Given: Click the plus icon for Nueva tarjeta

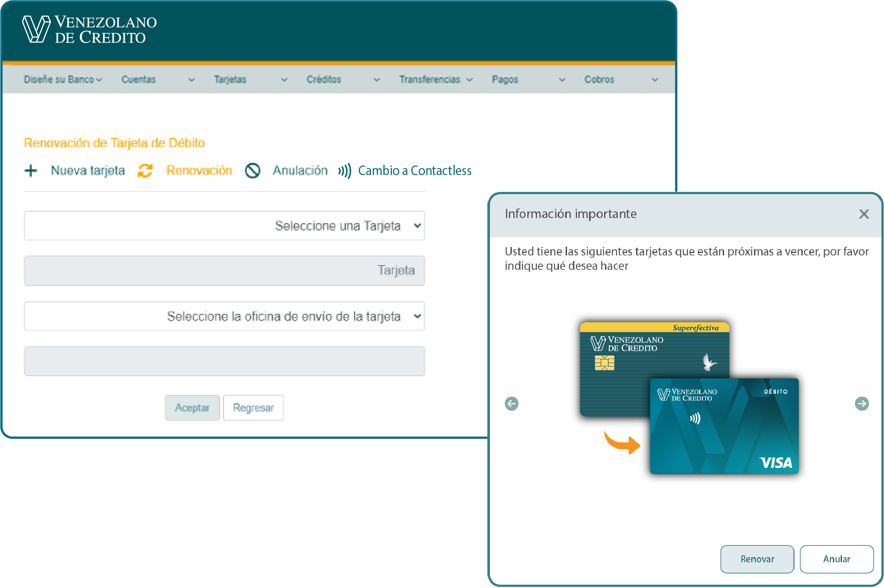Looking at the screenshot, I should coord(31,171).
